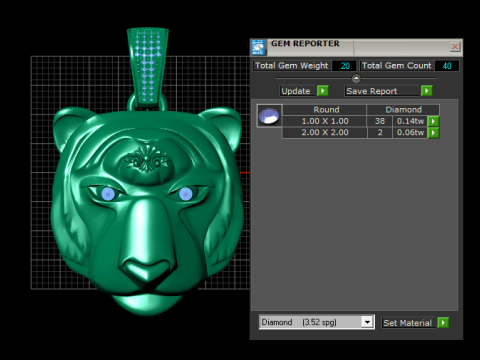
Task: Click the Round column header
Action: 326,110
